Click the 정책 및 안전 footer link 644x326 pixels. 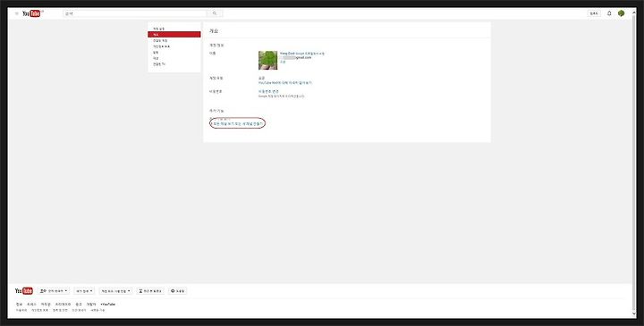tap(61, 311)
